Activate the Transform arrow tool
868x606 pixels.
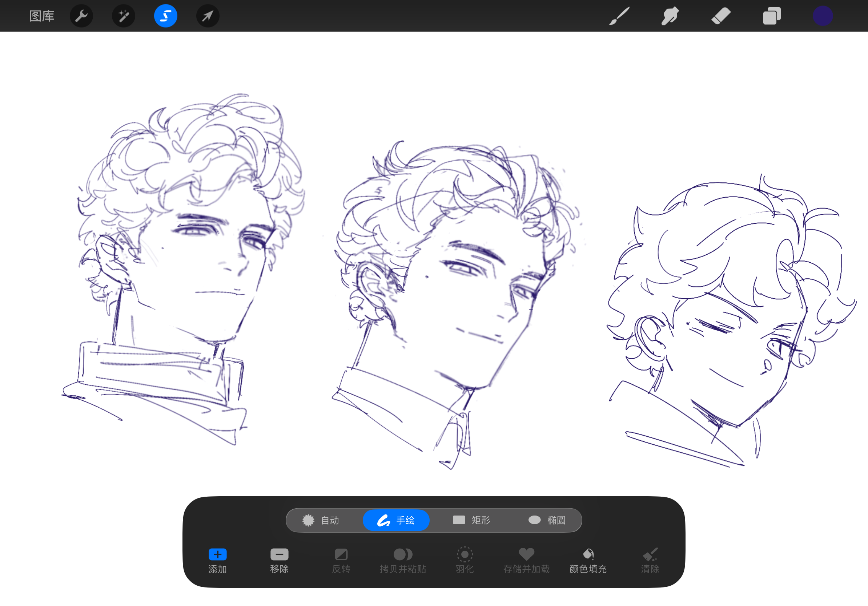tap(208, 16)
